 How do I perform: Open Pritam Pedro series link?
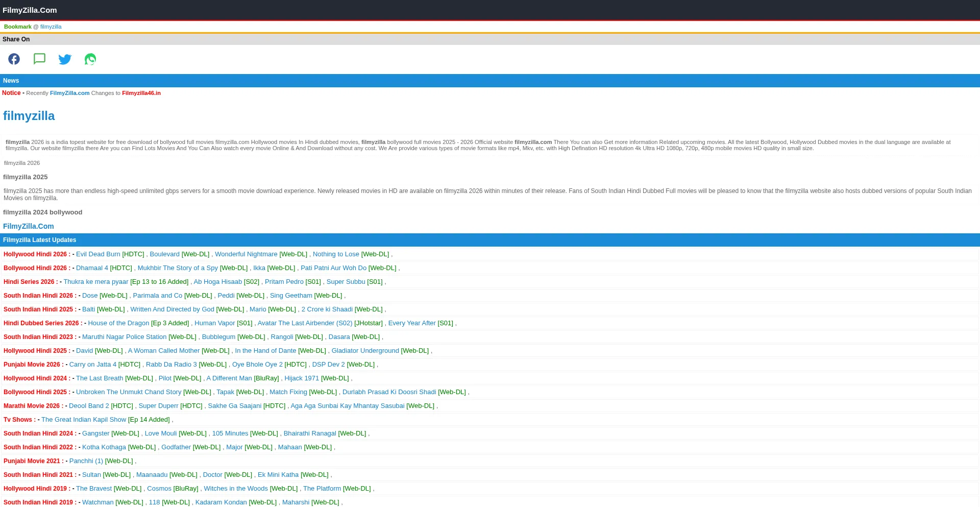coord(284,282)
